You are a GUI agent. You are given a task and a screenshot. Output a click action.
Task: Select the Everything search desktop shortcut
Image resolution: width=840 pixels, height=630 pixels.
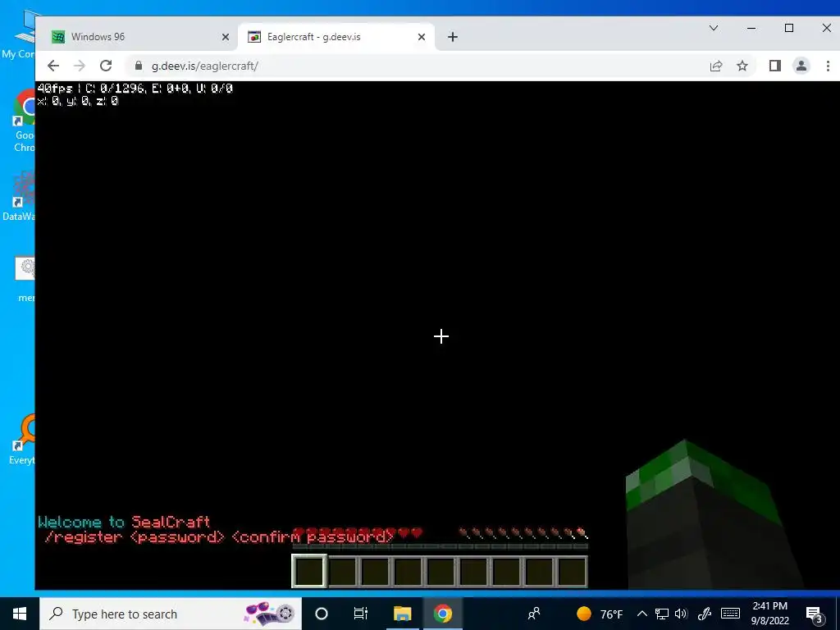(x=21, y=440)
